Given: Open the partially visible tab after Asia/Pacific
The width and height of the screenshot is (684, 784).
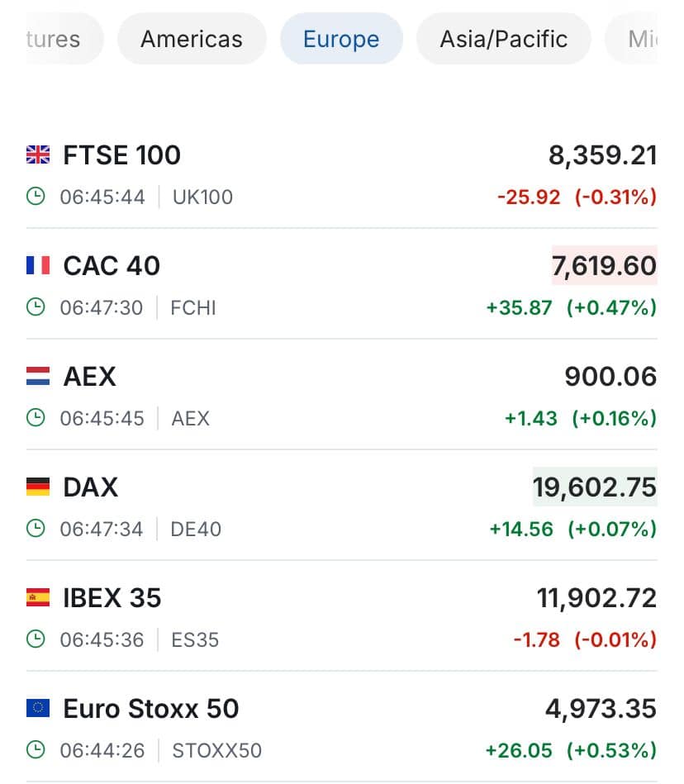Looking at the screenshot, I should [633, 39].
